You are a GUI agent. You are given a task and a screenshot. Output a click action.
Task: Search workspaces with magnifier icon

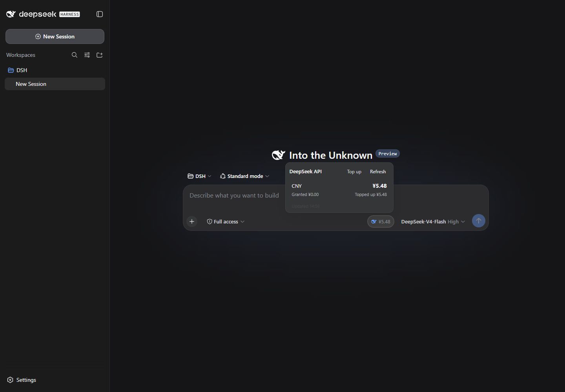(x=75, y=55)
